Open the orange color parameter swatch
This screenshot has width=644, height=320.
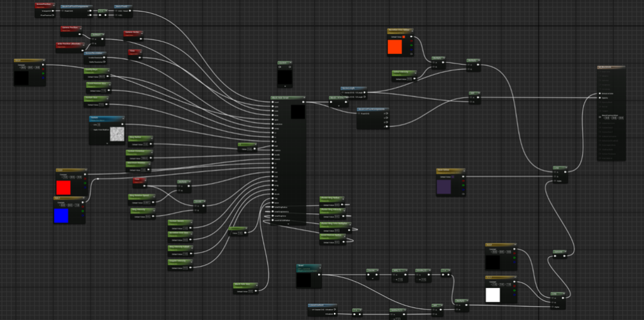click(395, 46)
